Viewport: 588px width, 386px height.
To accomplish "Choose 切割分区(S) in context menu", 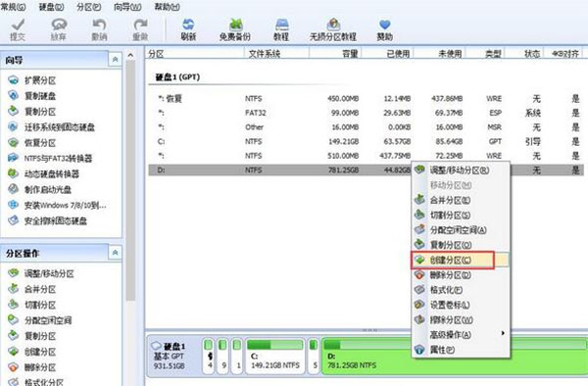I will coord(461,216).
